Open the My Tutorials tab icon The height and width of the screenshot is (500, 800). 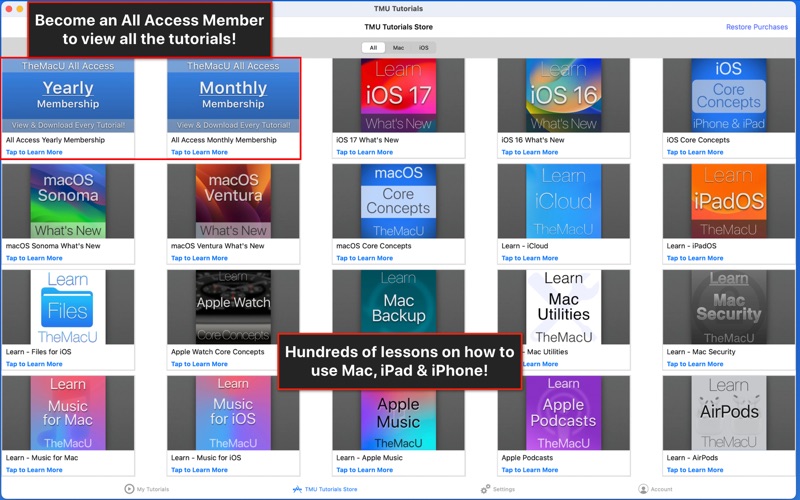129,489
